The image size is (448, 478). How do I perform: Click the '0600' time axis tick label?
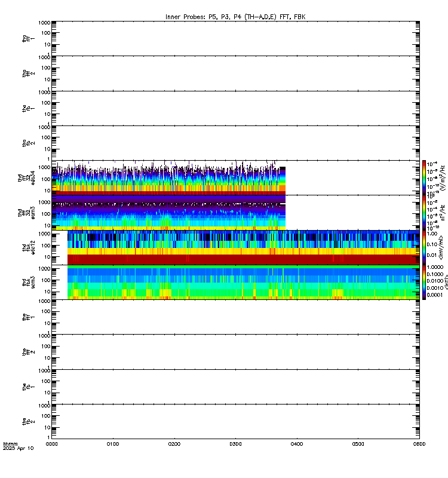point(419,444)
